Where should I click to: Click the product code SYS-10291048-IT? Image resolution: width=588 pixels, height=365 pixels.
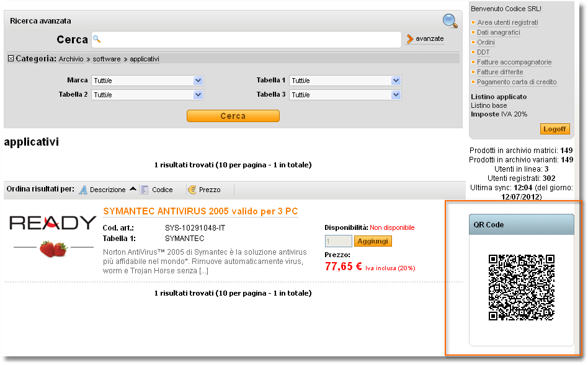pos(195,228)
